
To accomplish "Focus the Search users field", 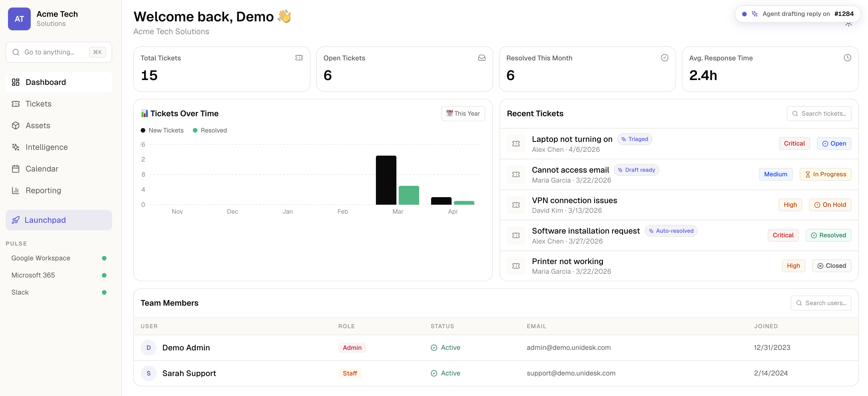I will click(821, 303).
